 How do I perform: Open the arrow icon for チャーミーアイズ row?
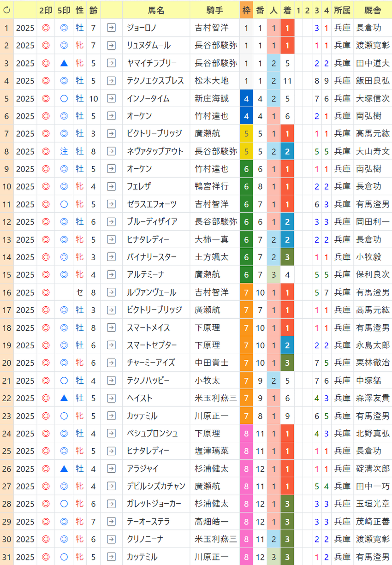[111, 363]
